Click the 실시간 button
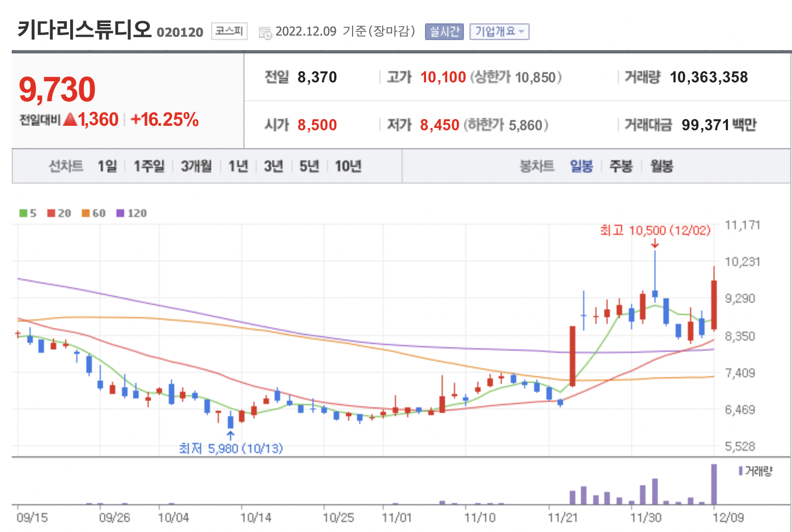Image resolution: width=792 pixels, height=532 pixels. [444, 32]
